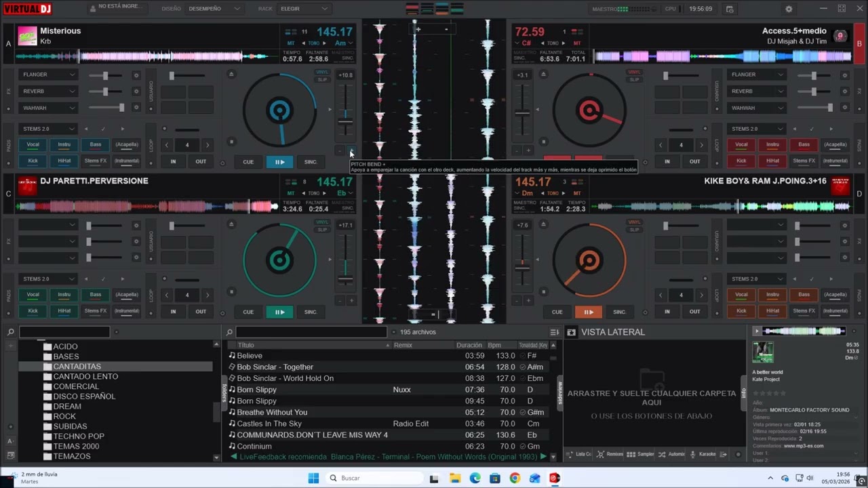Screen dimensions: 868x488
Task: Toggle the Bass stem pad on deck B
Action: pos(804,144)
